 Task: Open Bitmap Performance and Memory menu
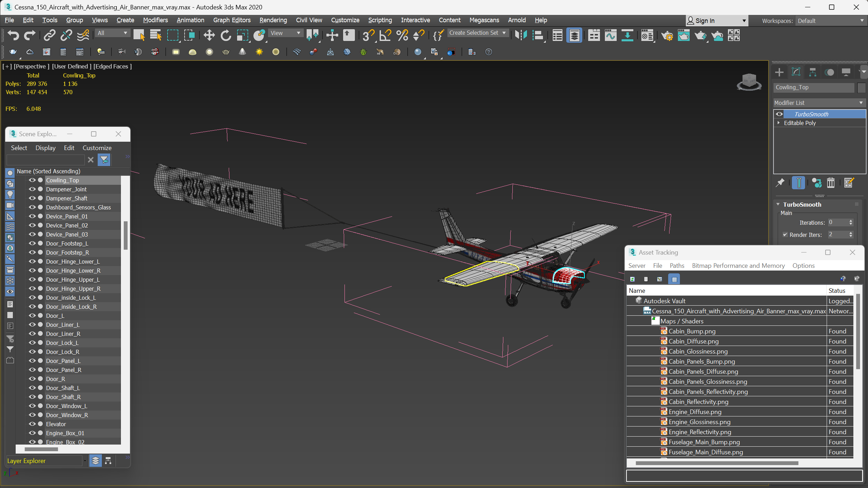point(738,265)
